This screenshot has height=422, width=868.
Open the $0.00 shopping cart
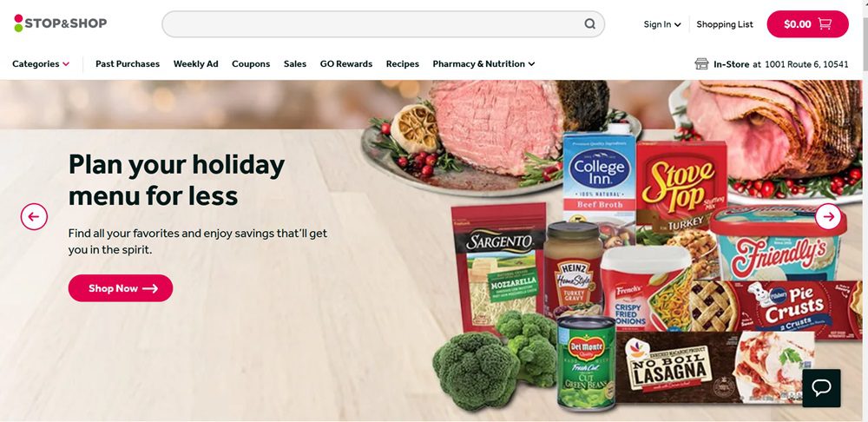807,23
